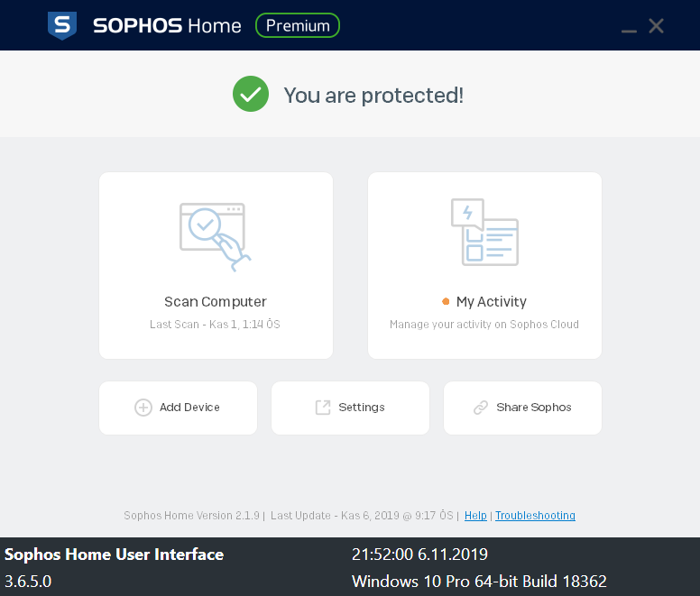Click the My Activity dashboard illustration
The image size is (700, 596).
484,232
